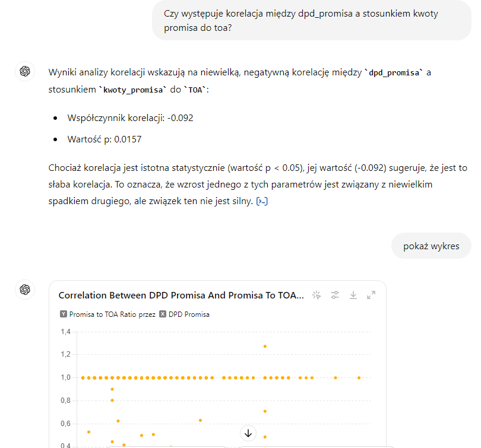Switch chart to static using sparkle icon

[x=317, y=295]
